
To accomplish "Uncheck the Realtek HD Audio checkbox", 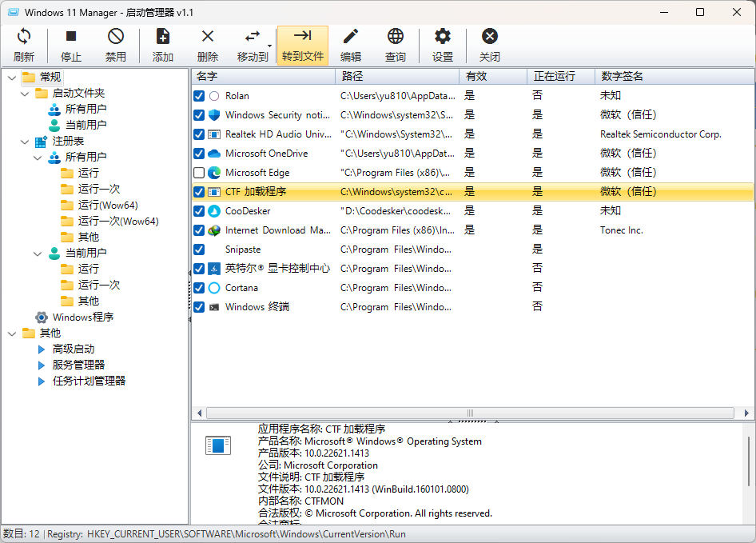I will pyautogui.click(x=199, y=134).
